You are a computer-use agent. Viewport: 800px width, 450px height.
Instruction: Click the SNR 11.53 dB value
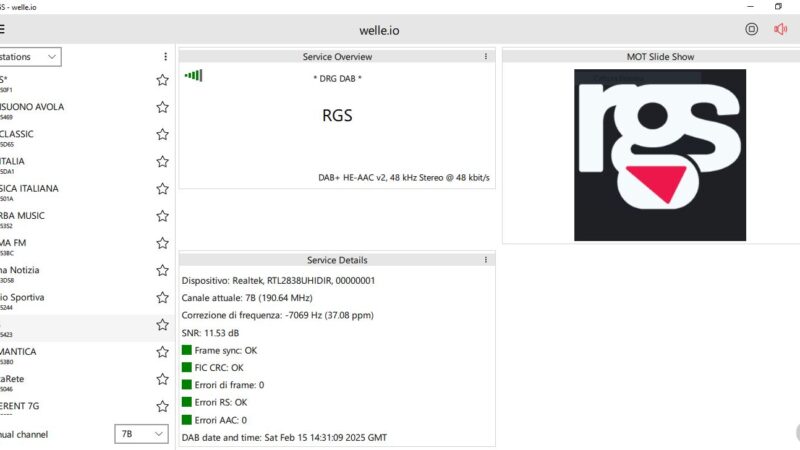pyautogui.click(x=210, y=333)
